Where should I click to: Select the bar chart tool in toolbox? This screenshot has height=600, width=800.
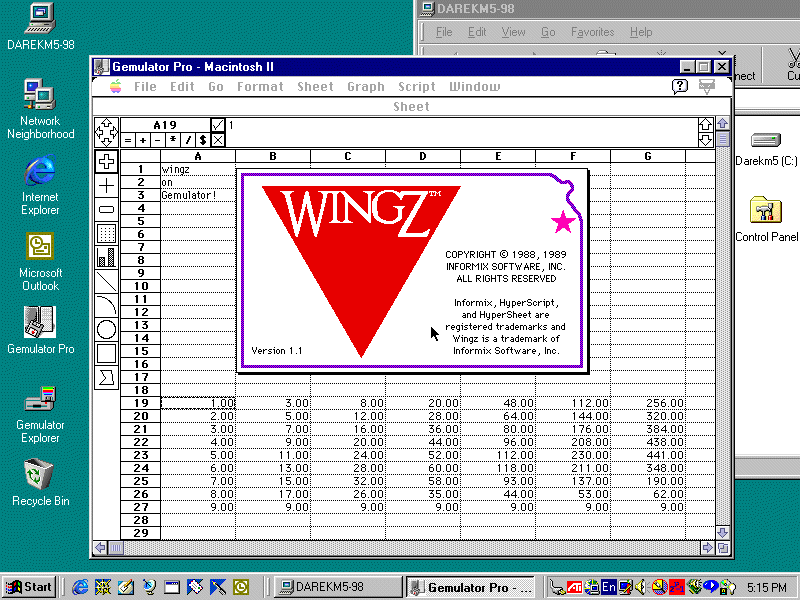point(106,257)
